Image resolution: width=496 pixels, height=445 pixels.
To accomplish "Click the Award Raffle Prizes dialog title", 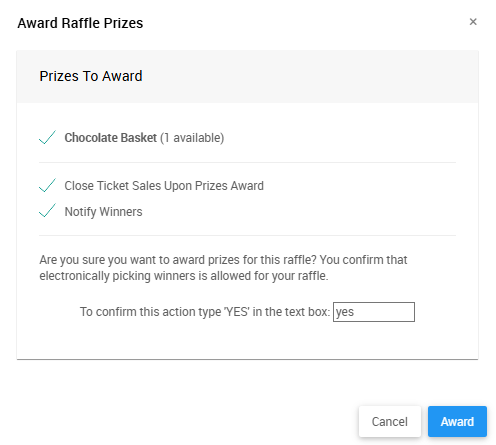I will click(x=80, y=23).
